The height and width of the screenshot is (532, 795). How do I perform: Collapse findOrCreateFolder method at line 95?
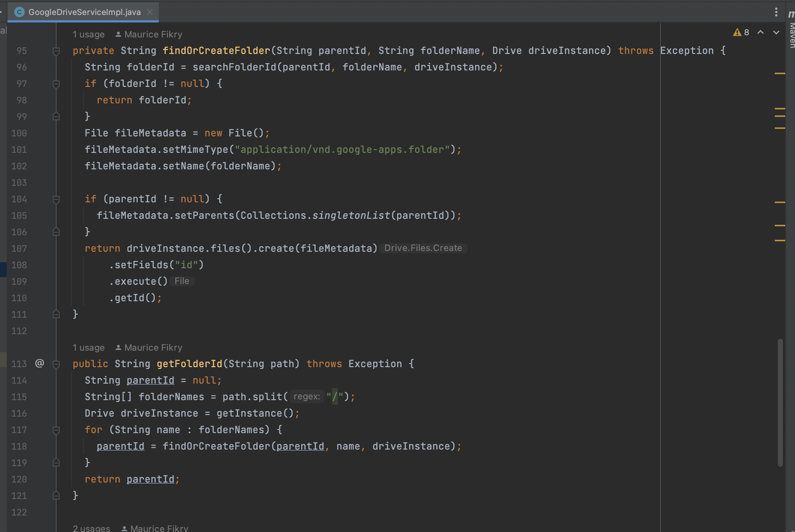[56, 51]
